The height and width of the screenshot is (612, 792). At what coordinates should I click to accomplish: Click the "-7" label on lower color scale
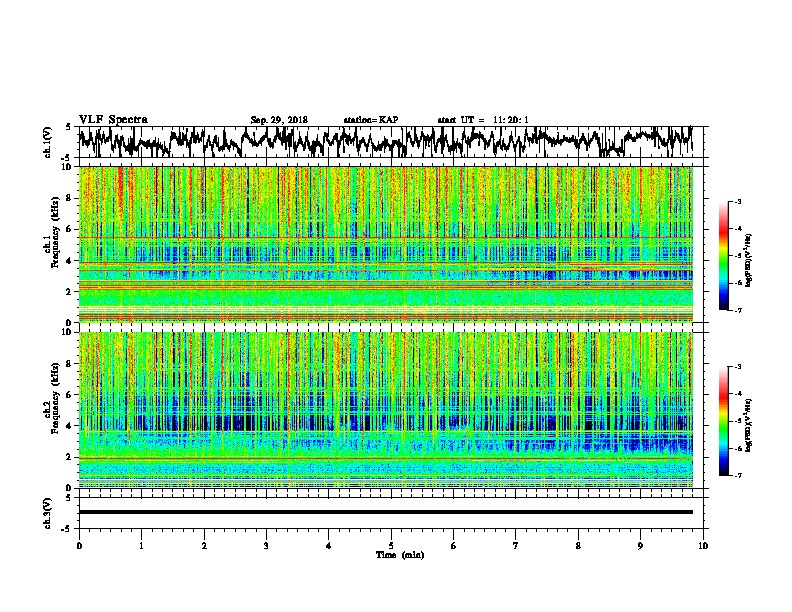(x=738, y=476)
